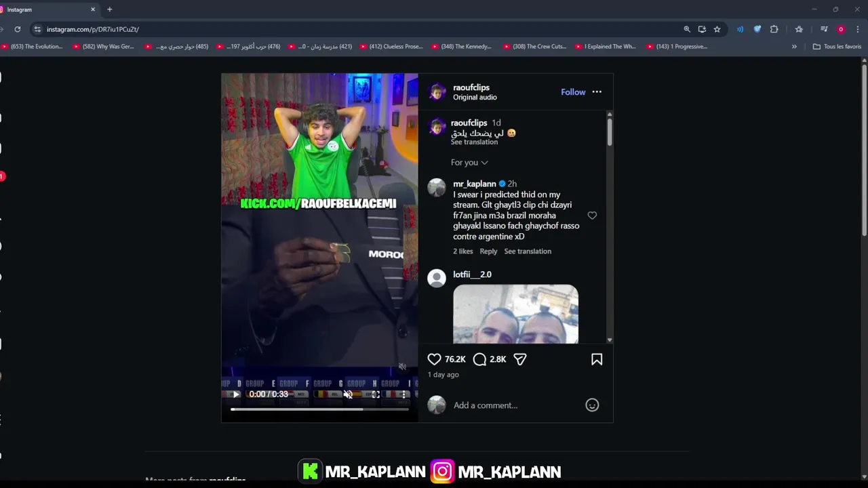Open bookmark (308) The Crew Cuts...
868x488 pixels.
click(534, 47)
